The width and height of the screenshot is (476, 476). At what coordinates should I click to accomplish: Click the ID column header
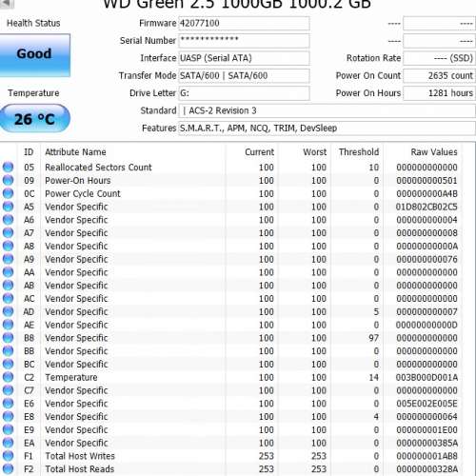click(x=29, y=152)
